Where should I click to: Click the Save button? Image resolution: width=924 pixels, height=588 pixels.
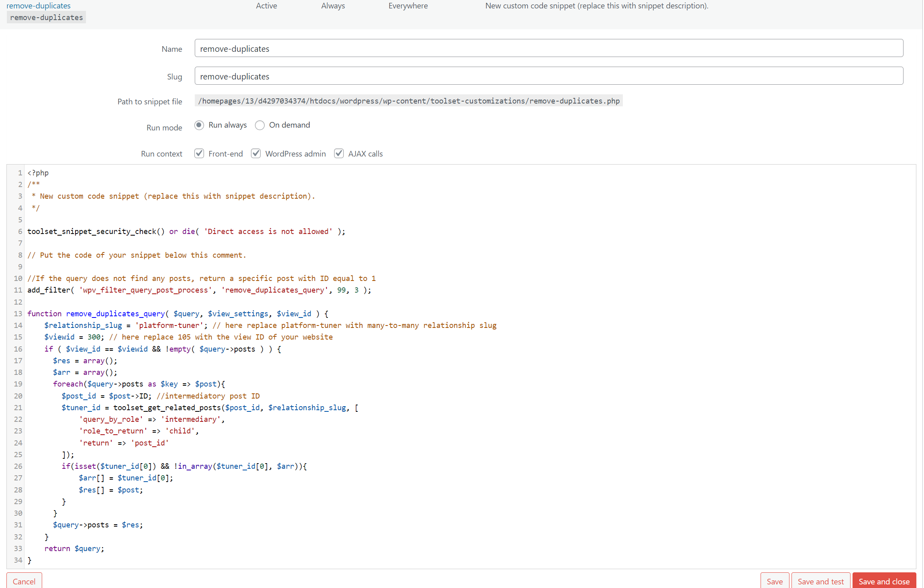[775, 581]
